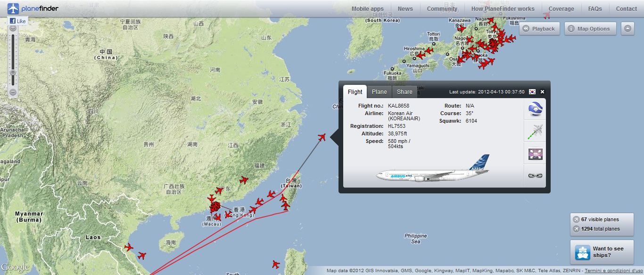Open the Coverage page
Image resolution: width=644 pixels, height=275 pixels.
pos(561,8)
